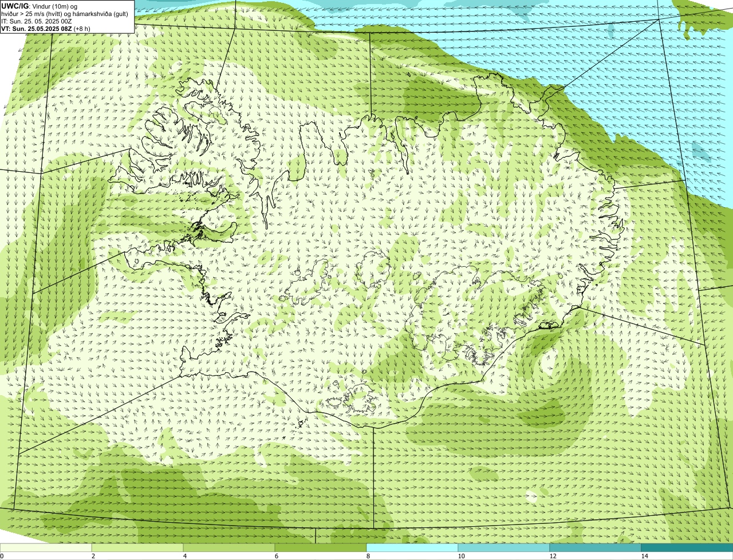Click the 6–8 m/s darker green legend swatch
733x560 pixels.
[x=321, y=548]
